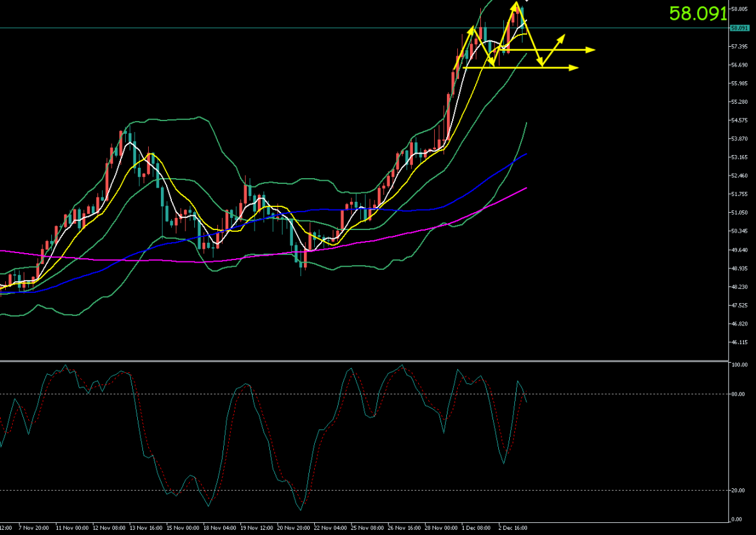Click the 2 Dec 16:00 time axis label
The height and width of the screenshot is (535, 756).
pyautogui.click(x=512, y=528)
